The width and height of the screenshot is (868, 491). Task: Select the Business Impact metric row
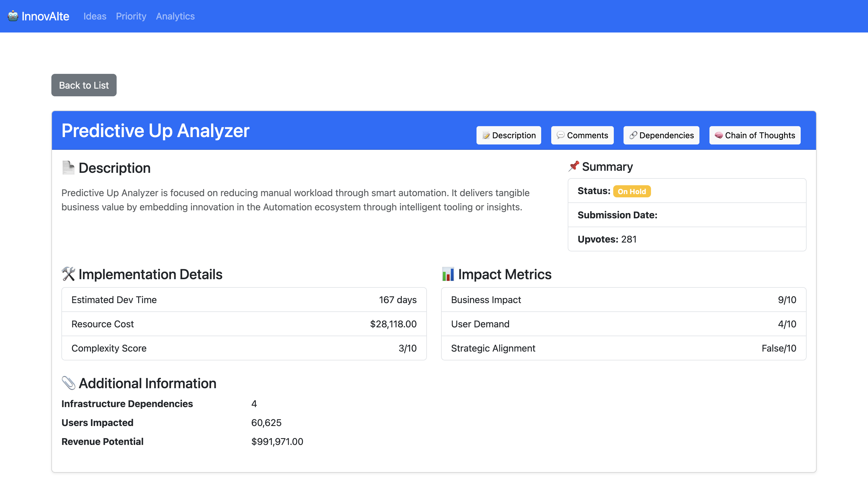(623, 300)
